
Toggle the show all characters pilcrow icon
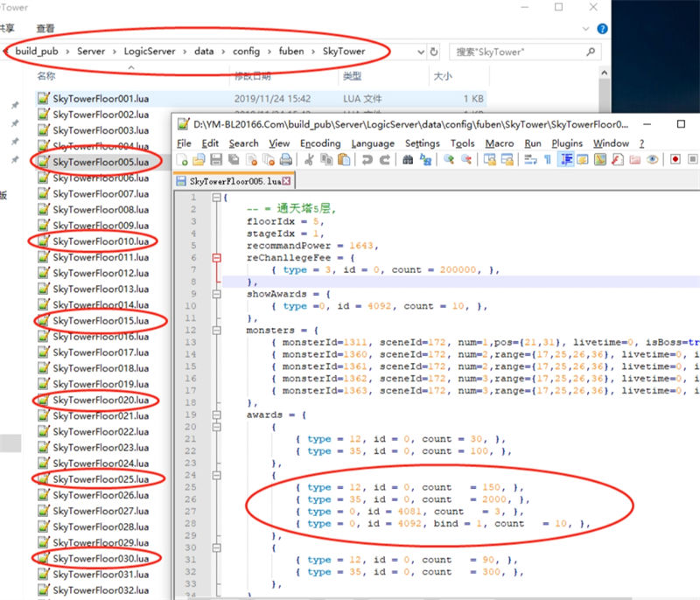click(x=548, y=160)
